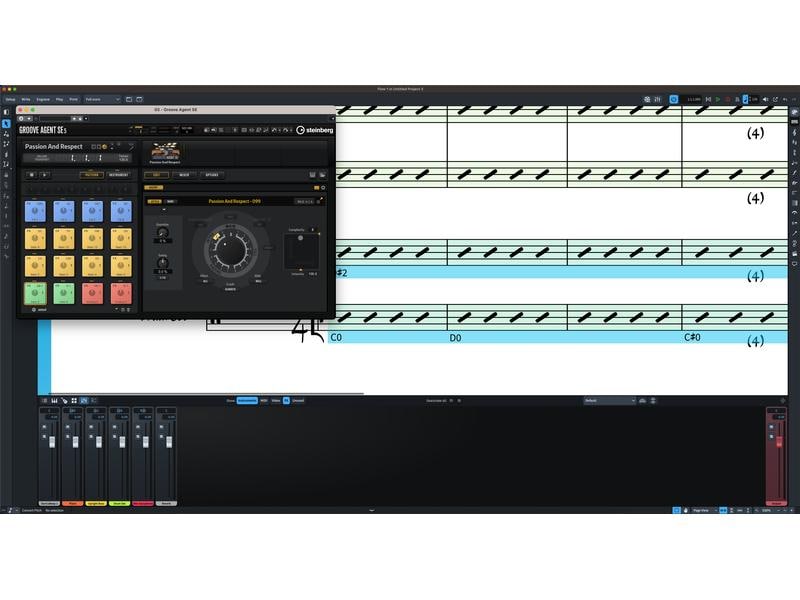The width and height of the screenshot is (800, 600).
Task: Click the Quantize knob in Groove Agent
Action: 162,233
